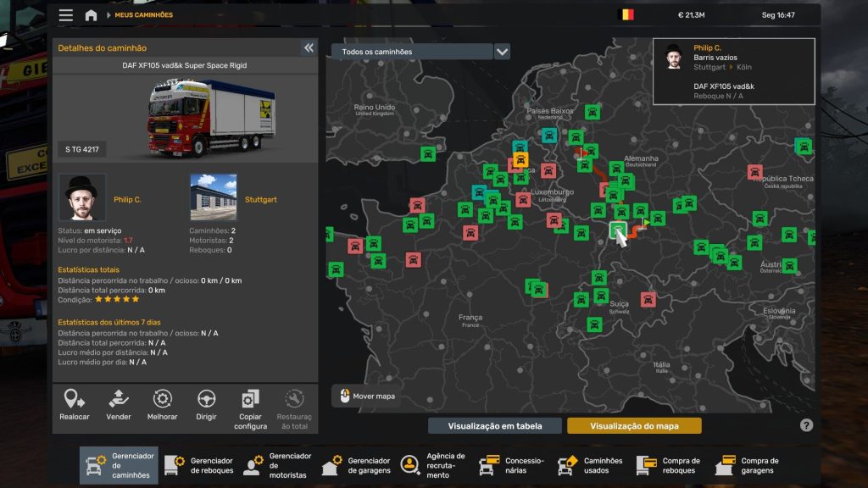Switch to Visualização em tabela

tap(495, 425)
